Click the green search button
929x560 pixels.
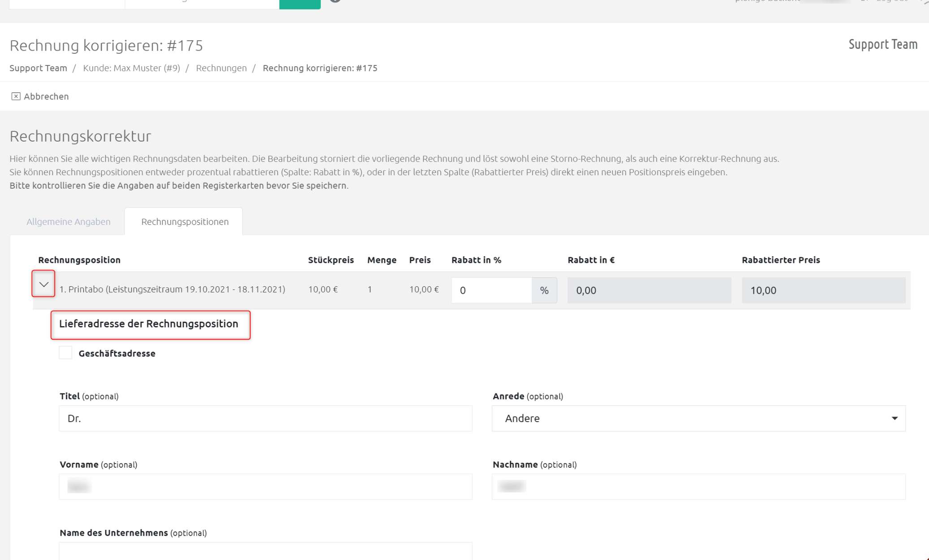tap(300, 4)
